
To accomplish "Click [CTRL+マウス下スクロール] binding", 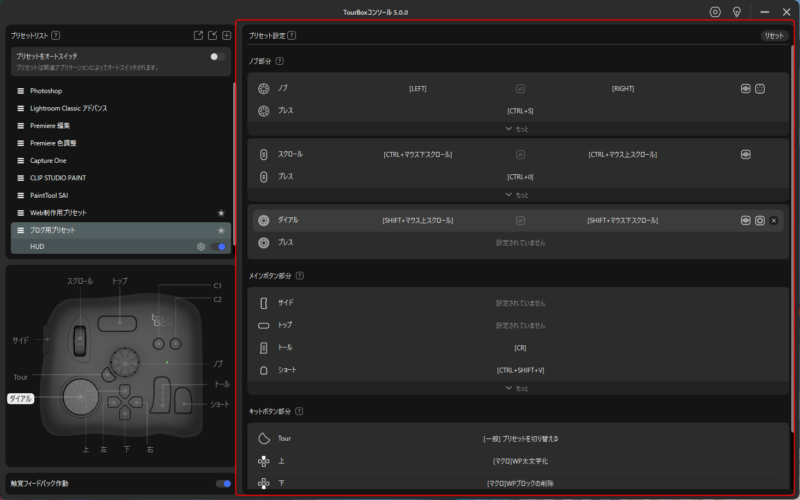I will (417, 155).
